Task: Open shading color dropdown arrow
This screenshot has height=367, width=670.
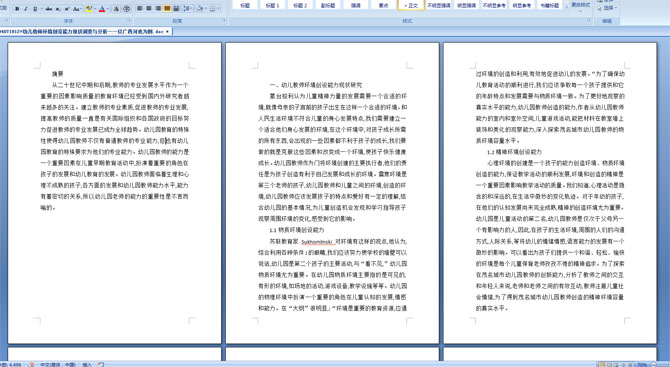Action: 206,8
